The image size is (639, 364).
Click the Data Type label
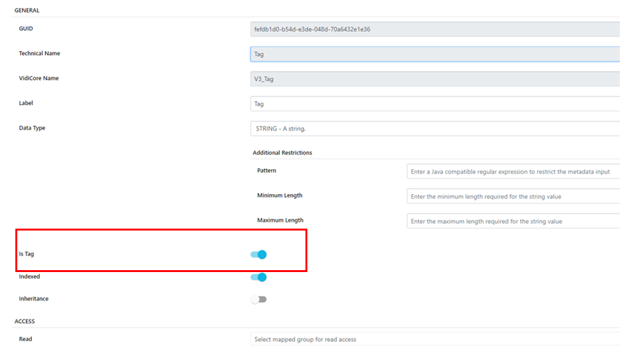[32, 128]
